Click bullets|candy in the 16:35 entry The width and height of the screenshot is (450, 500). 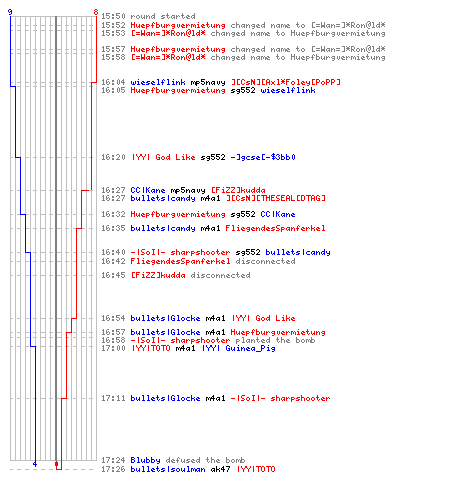(163, 228)
